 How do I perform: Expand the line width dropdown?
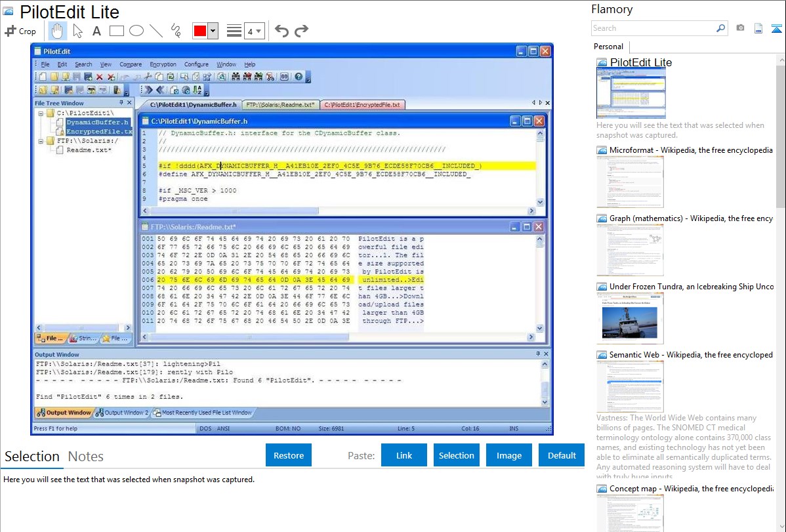click(254, 31)
